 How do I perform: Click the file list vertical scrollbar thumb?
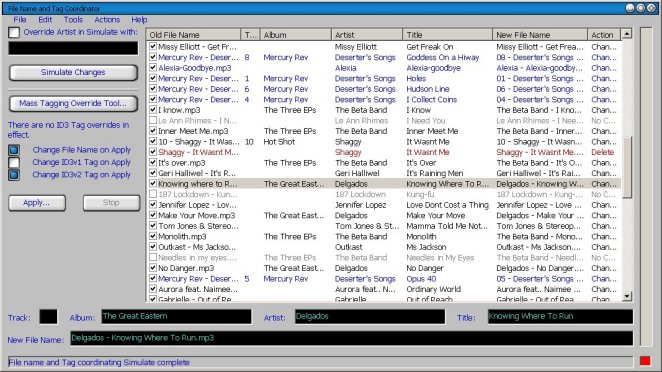pos(627,167)
